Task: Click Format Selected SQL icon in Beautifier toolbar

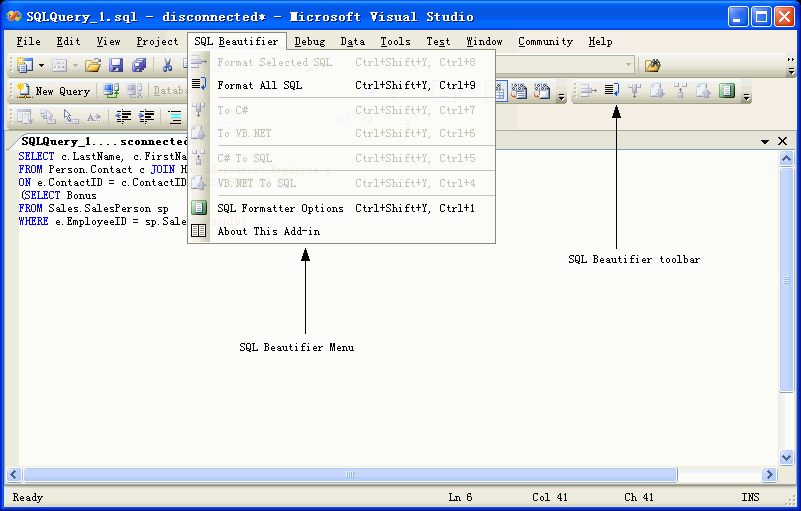Action: coord(588,91)
